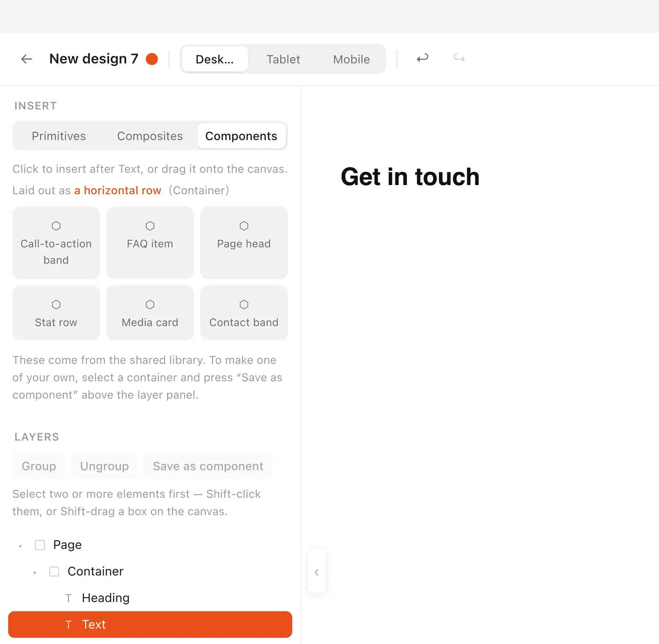This screenshot has width=659, height=644.
Task: Click the hexagon icon on Page head
Action: tap(244, 226)
